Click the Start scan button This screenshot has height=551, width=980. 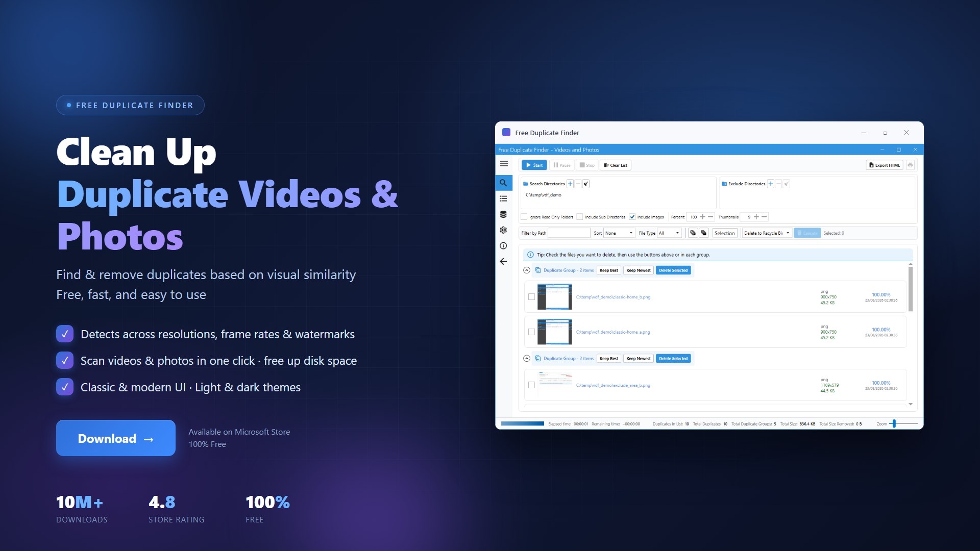click(534, 165)
